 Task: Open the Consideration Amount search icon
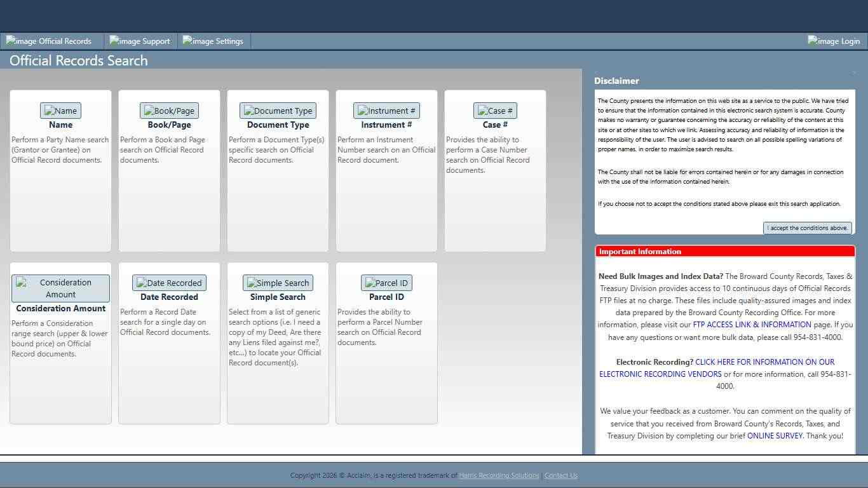[x=60, y=288]
